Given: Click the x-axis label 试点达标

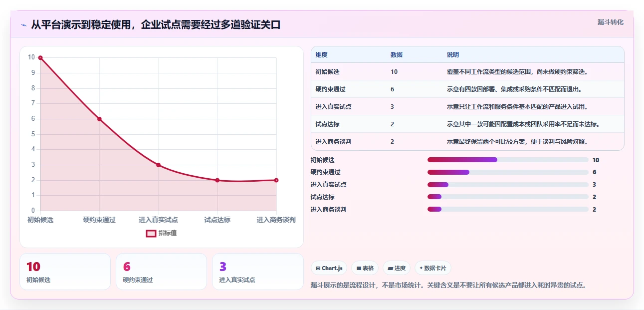Looking at the screenshot, I should [217, 220].
